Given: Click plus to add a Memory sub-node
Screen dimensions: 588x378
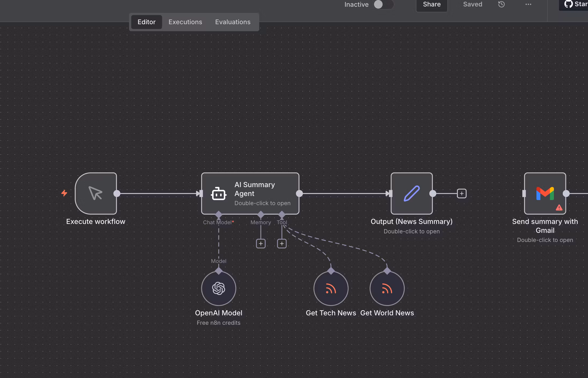Looking at the screenshot, I should 261,244.
